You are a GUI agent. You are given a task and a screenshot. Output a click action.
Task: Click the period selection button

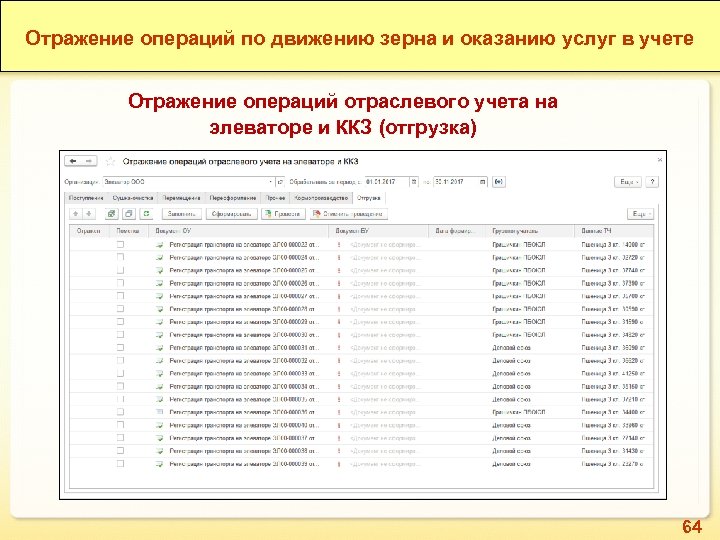[499, 182]
